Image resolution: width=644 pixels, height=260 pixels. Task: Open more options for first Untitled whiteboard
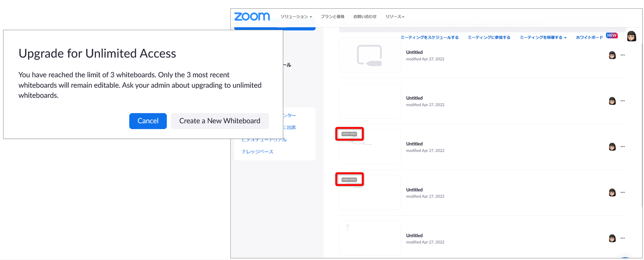pos(622,55)
